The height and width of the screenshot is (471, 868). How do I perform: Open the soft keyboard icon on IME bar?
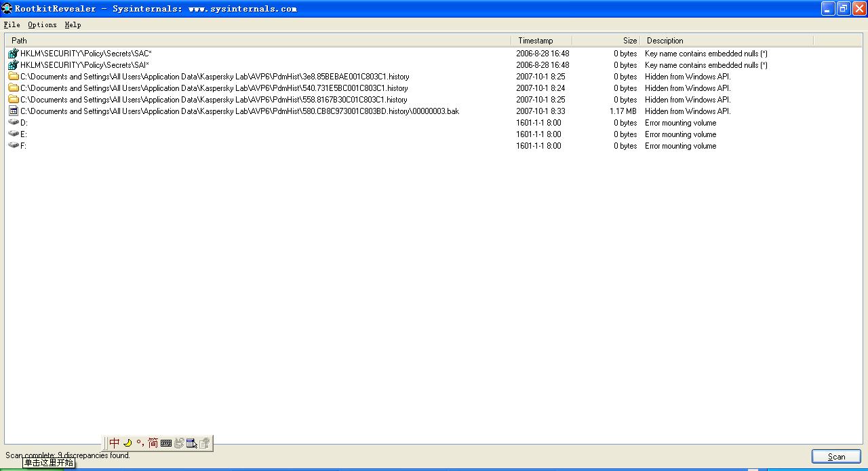[x=166, y=443]
